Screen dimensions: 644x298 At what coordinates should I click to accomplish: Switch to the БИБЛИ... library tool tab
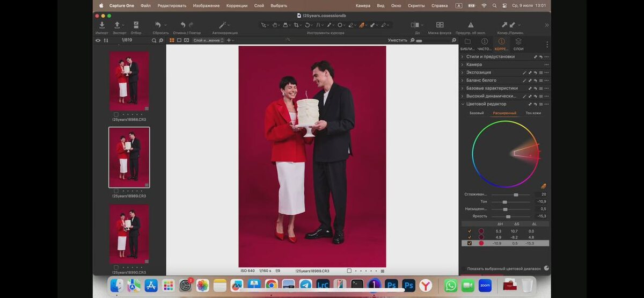coord(467,44)
